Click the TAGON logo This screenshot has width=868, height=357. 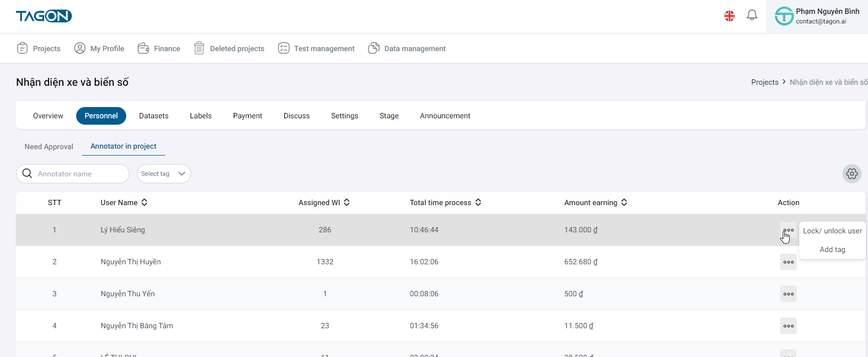pyautogui.click(x=44, y=16)
